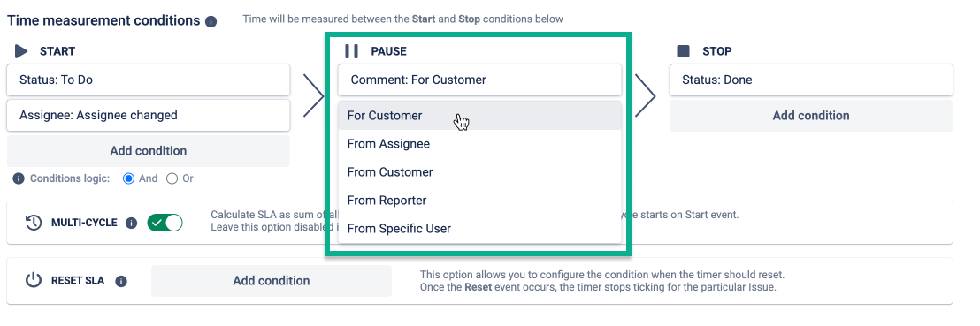Click the info icon next to MULTI-CYCLE
Image resolution: width=980 pixels, height=326 pixels.
(x=131, y=223)
